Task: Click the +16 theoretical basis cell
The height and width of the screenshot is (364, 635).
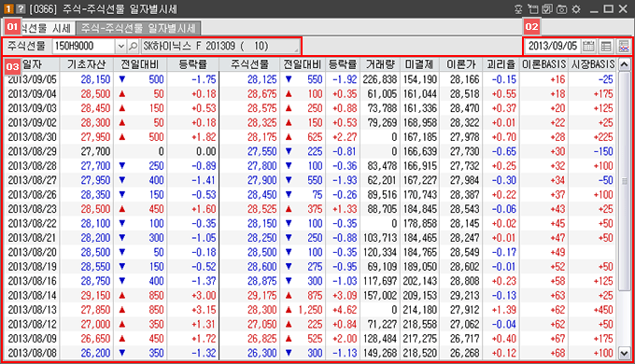Action: tap(543, 79)
